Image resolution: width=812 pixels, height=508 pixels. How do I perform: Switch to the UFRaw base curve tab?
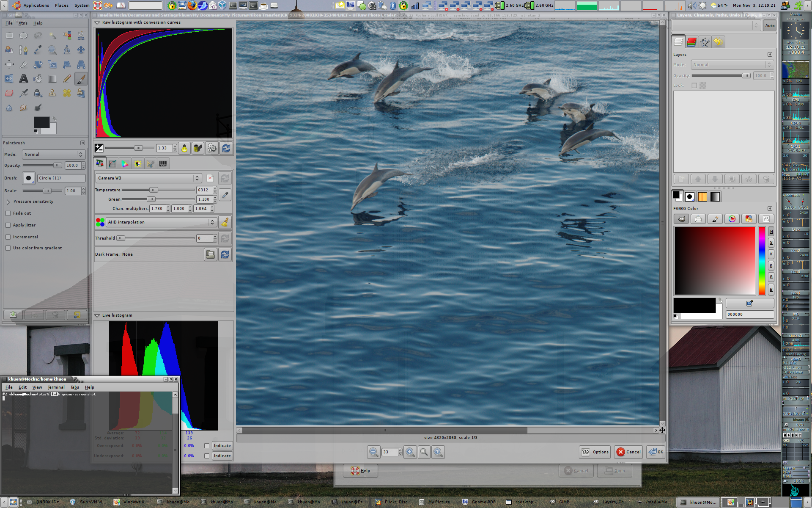(112, 164)
